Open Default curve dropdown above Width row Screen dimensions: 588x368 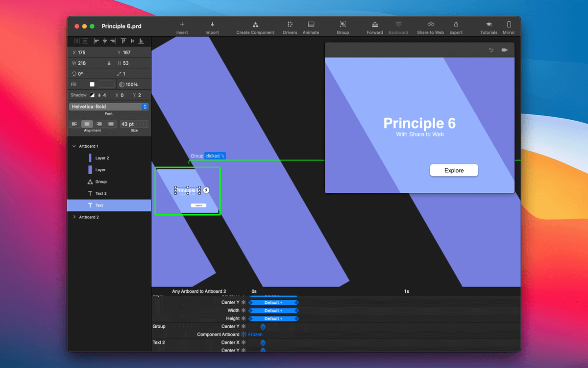tap(273, 303)
